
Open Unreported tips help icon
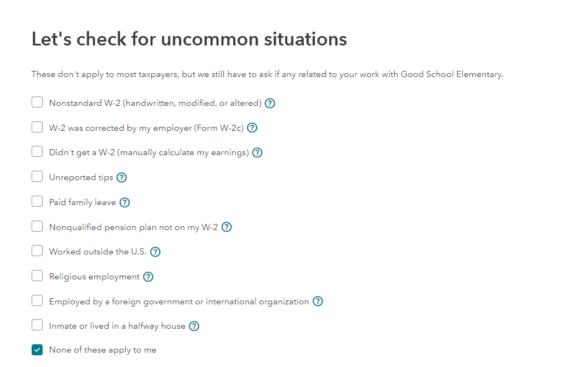coord(121,178)
